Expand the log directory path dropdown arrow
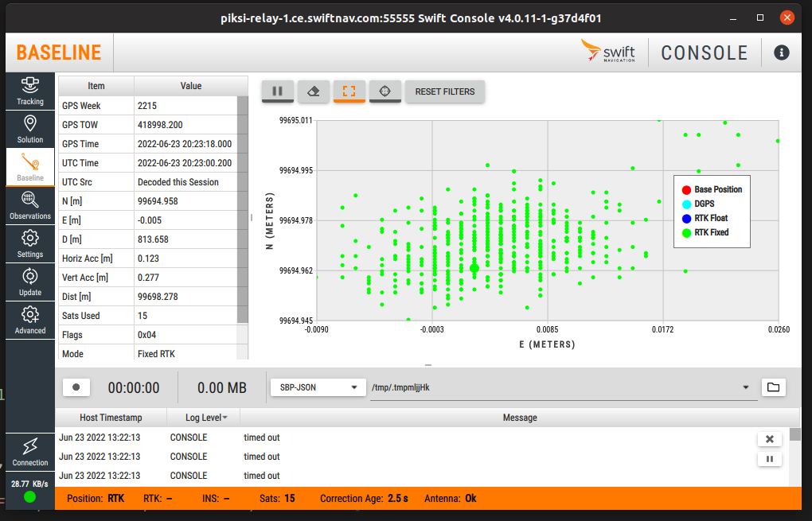The height and width of the screenshot is (521, 812). point(746,387)
